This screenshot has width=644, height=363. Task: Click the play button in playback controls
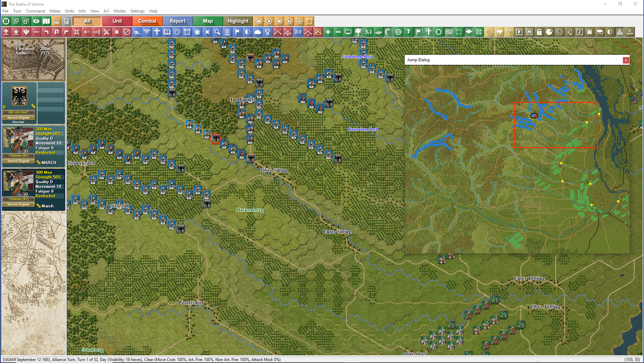[x=269, y=21]
